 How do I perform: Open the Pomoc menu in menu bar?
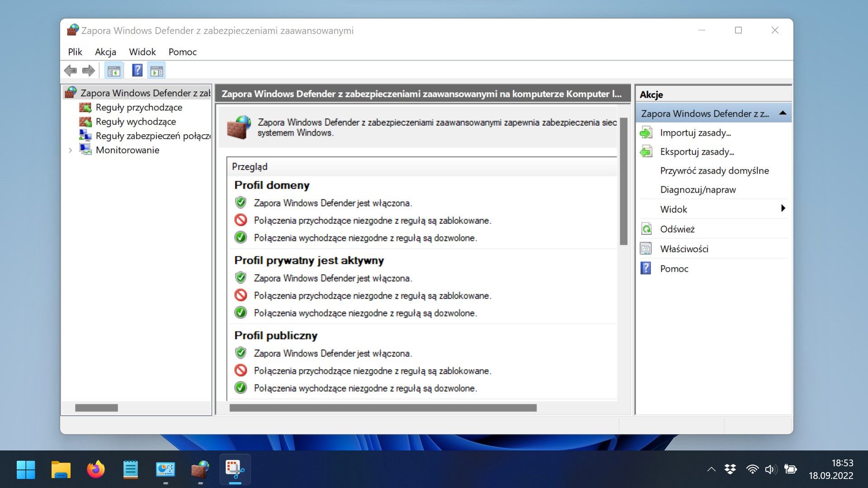click(x=182, y=52)
